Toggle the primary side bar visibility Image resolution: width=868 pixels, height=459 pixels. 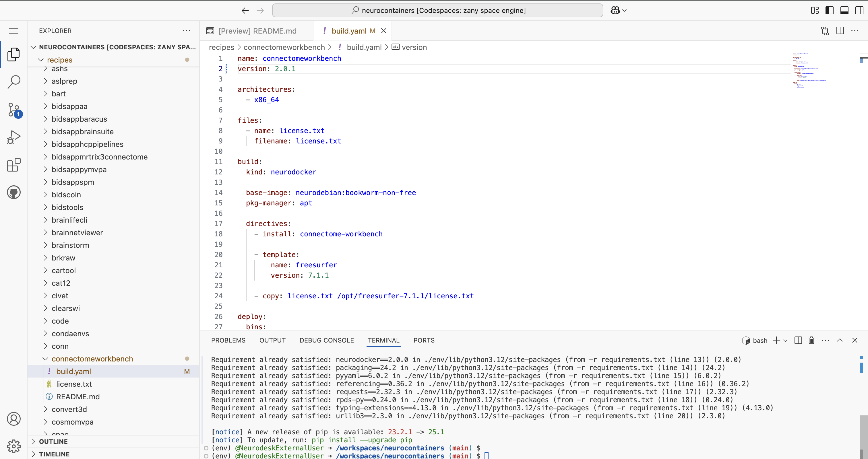pos(829,10)
